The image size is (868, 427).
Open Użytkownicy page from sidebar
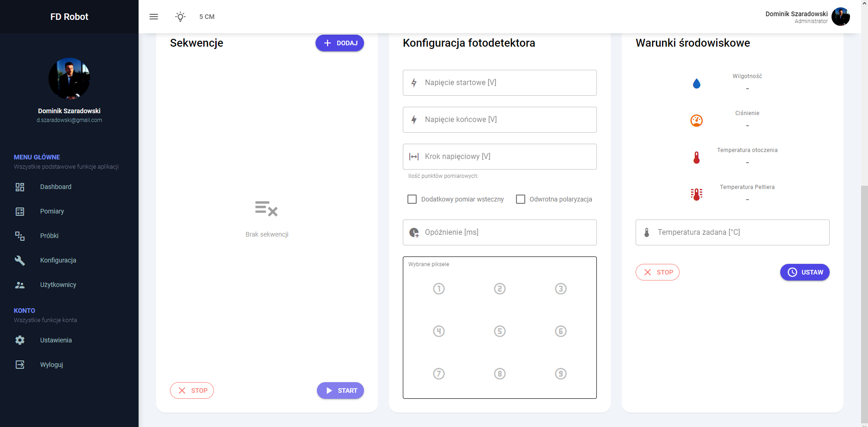coord(58,285)
